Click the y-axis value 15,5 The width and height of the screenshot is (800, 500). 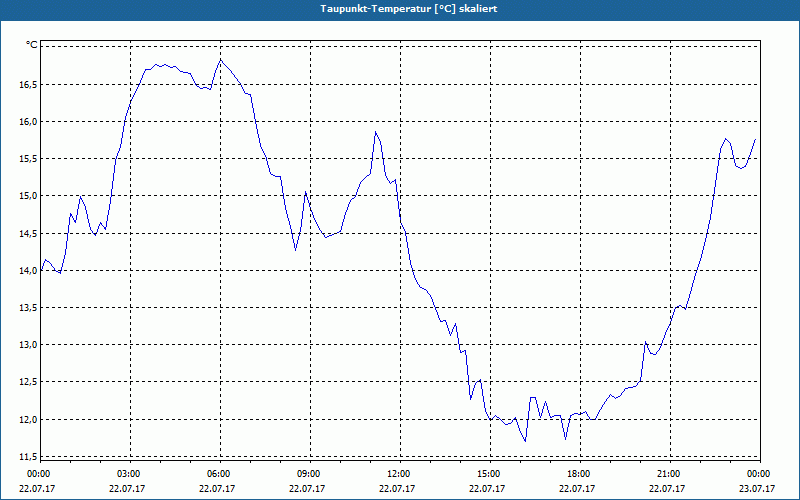(x=28, y=159)
